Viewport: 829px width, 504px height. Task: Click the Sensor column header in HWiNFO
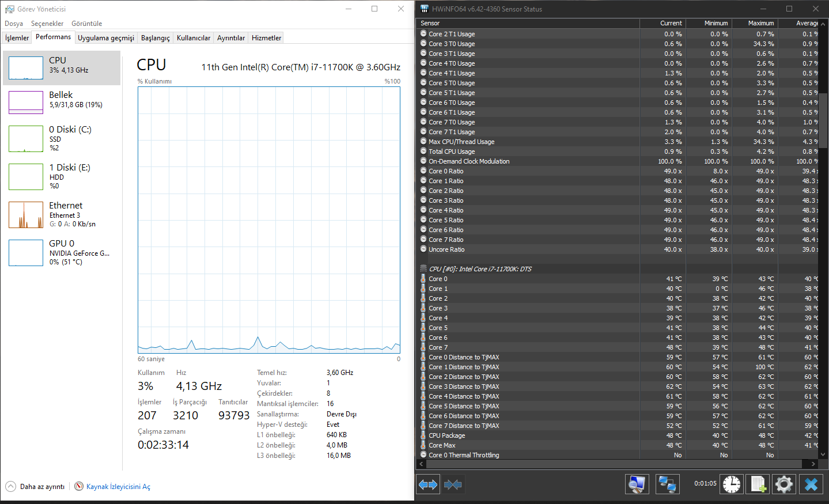pos(528,23)
